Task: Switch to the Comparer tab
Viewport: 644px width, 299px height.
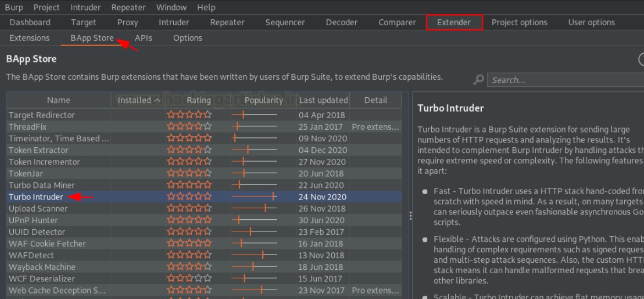Action: click(397, 23)
